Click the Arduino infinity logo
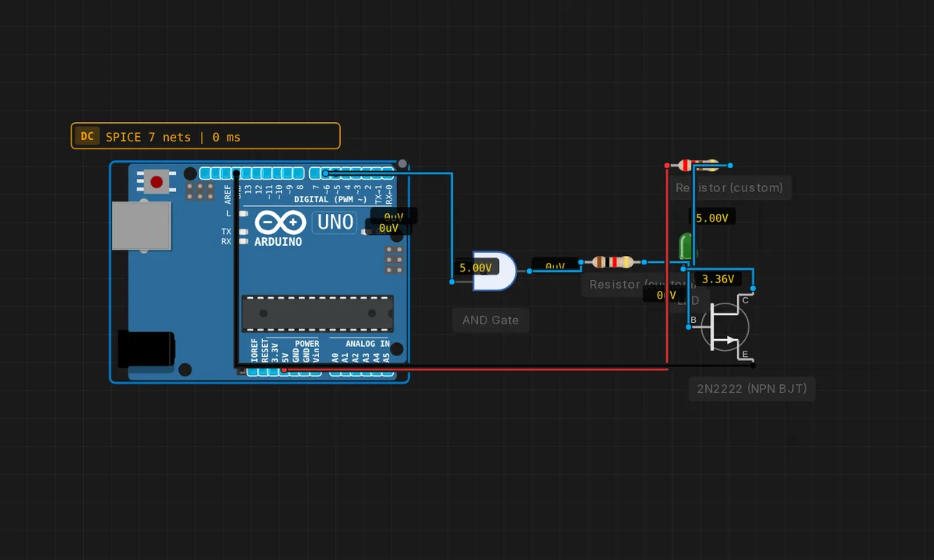Screen dimensions: 934x560 click(280, 222)
